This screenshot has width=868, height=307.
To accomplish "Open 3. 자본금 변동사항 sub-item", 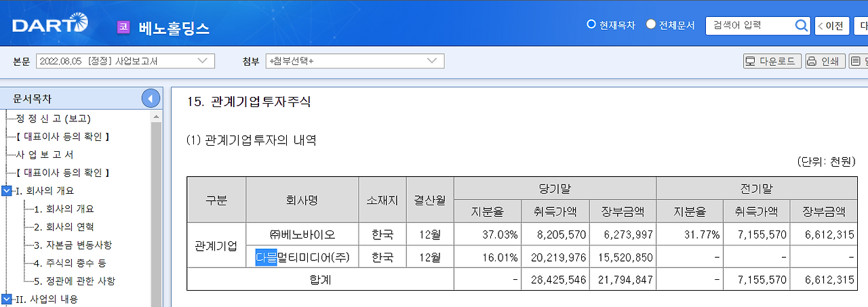I will (73, 245).
